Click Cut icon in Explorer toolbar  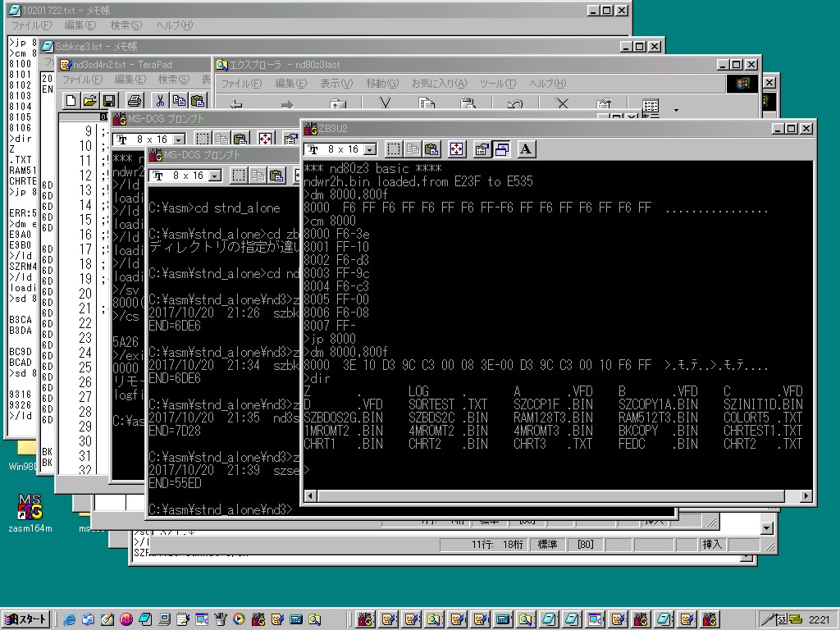tap(385, 104)
